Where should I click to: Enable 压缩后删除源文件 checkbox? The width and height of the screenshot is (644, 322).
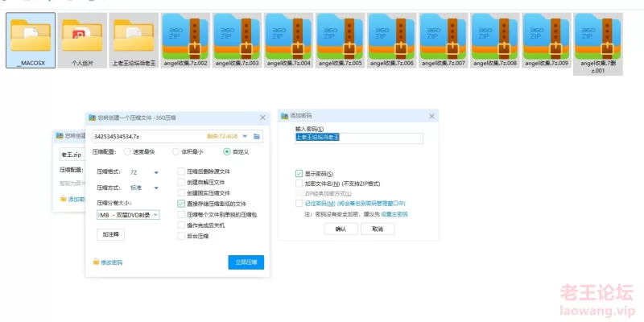(x=181, y=171)
